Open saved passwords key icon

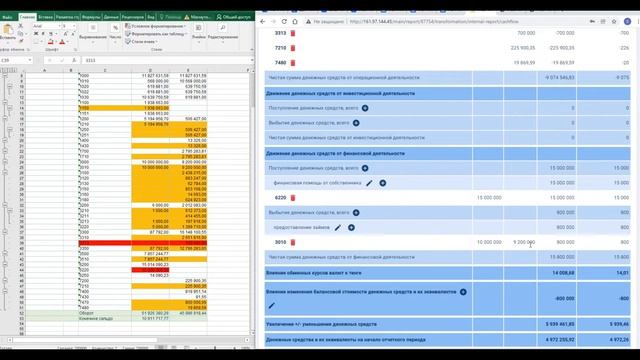tap(592, 22)
